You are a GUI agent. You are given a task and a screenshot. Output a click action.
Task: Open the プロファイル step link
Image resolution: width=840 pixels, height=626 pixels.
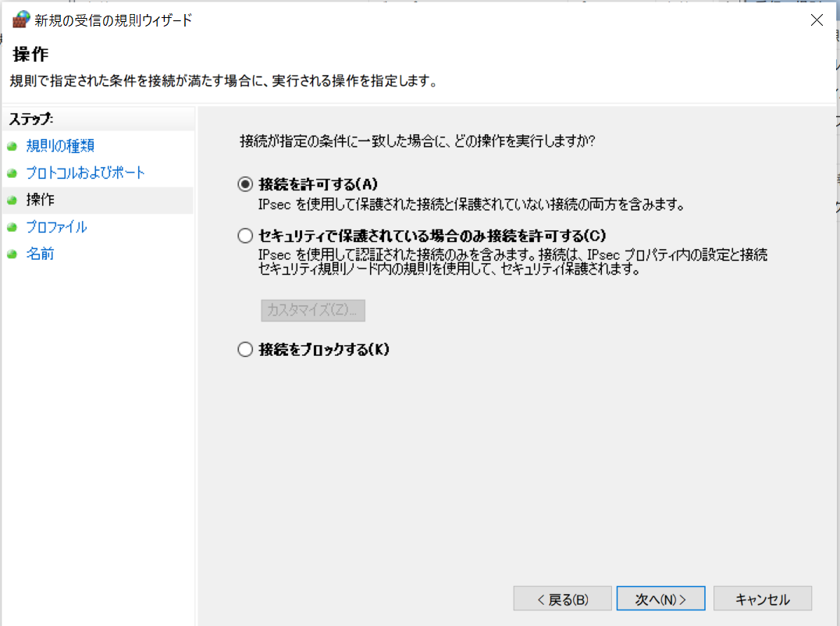coord(56,227)
